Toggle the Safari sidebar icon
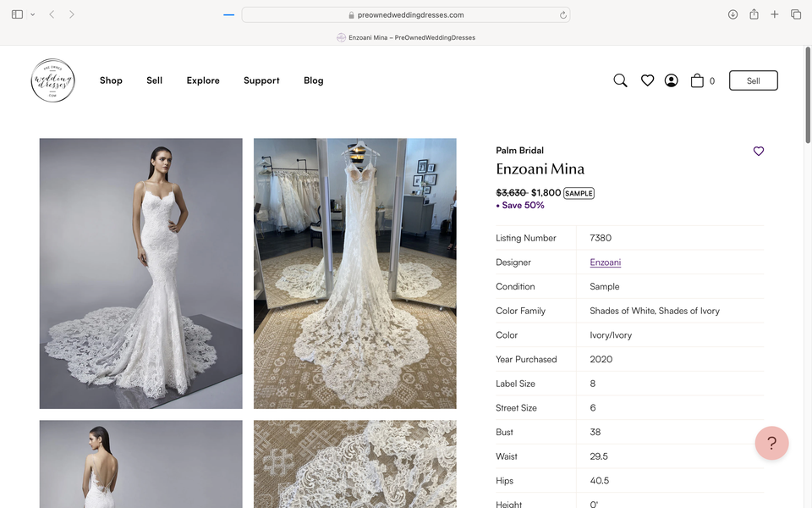Image resolution: width=812 pixels, height=508 pixels. coord(17,14)
